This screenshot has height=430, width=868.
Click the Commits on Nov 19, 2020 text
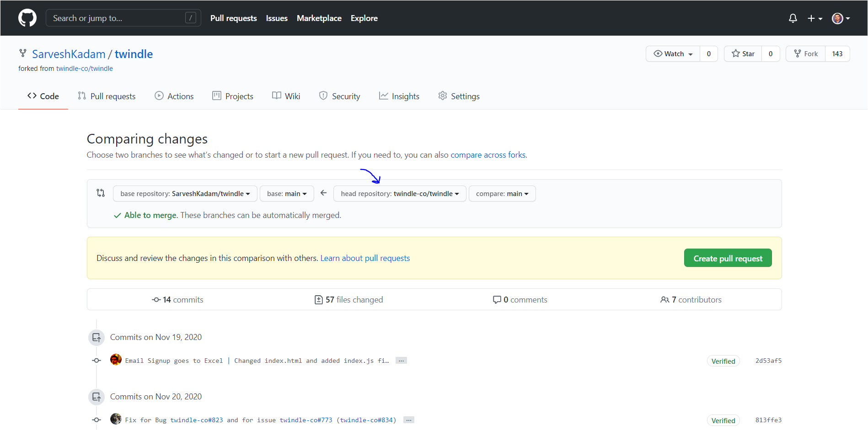156,337
